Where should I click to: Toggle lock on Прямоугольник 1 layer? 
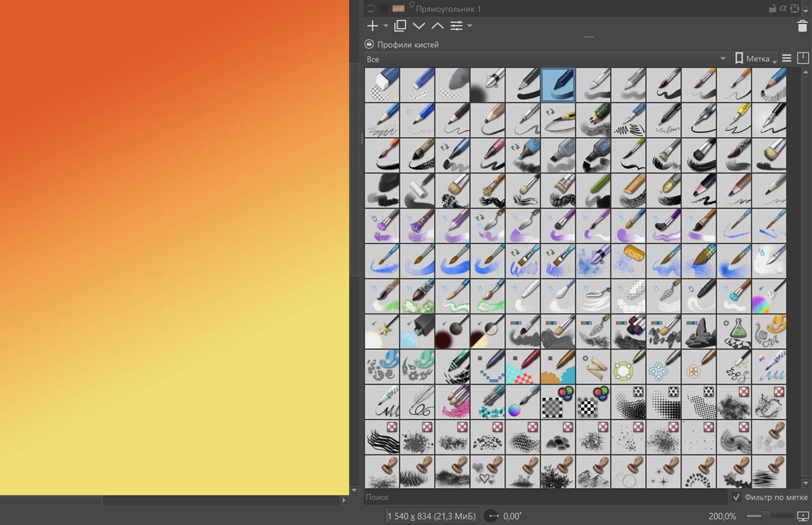point(772,8)
